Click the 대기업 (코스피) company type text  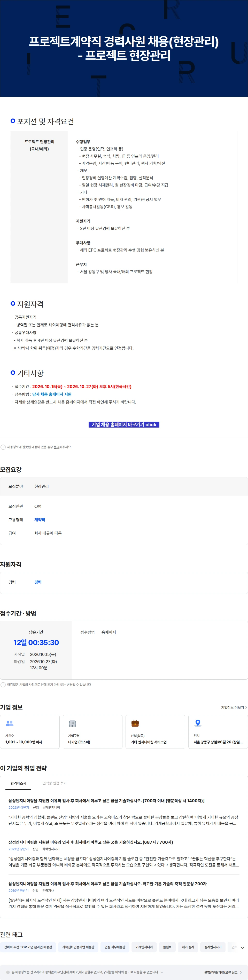tap(79, 742)
